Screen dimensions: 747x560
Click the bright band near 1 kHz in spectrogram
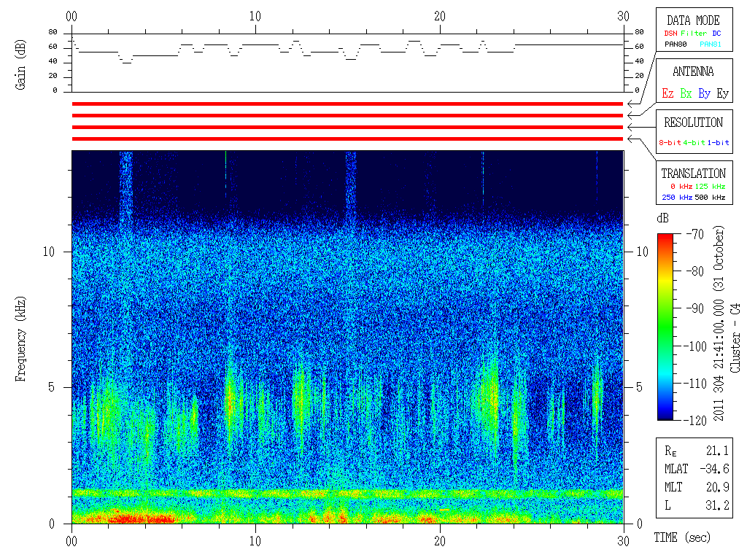pos(347,493)
